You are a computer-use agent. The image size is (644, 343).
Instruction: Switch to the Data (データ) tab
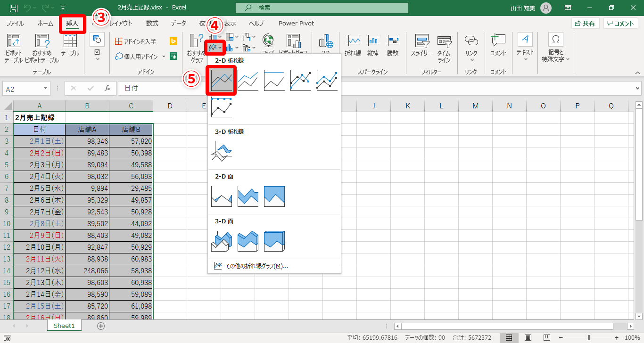click(178, 24)
